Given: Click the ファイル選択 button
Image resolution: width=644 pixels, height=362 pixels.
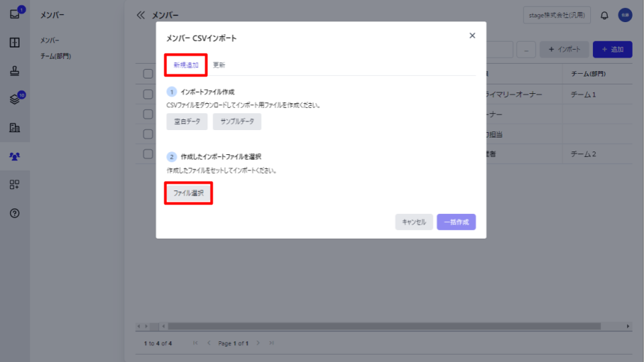Looking at the screenshot, I should pos(189,193).
